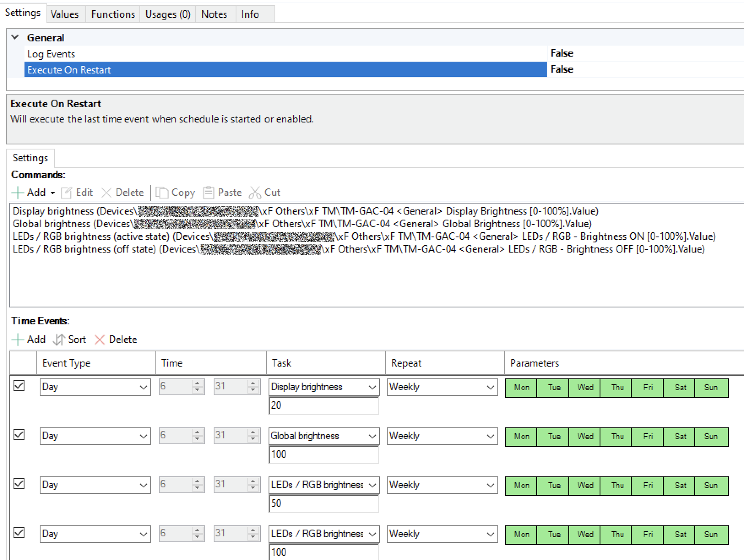Select the Log Events property row
The height and width of the screenshot is (560, 744).
(x=383, y=54)
